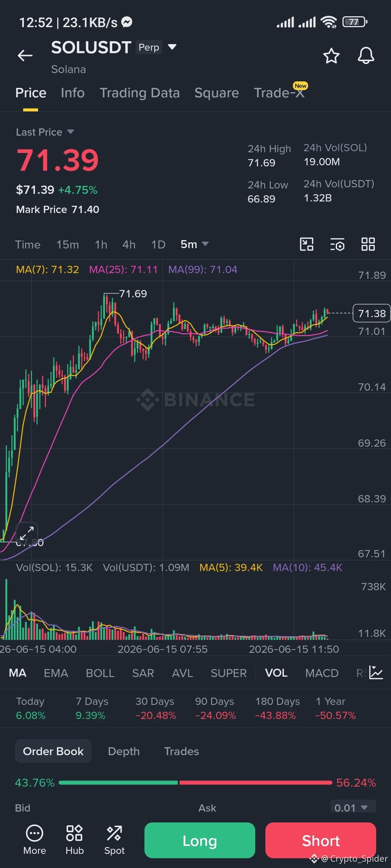Tap the Wi-Fi icon in status bar
The height and width of the screenshot is (868, 391).
pyautogui.click(x=329, y=22)
